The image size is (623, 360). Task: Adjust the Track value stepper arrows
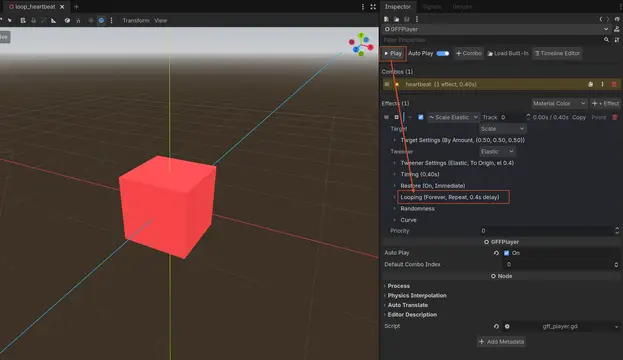[x=528, y=117]
